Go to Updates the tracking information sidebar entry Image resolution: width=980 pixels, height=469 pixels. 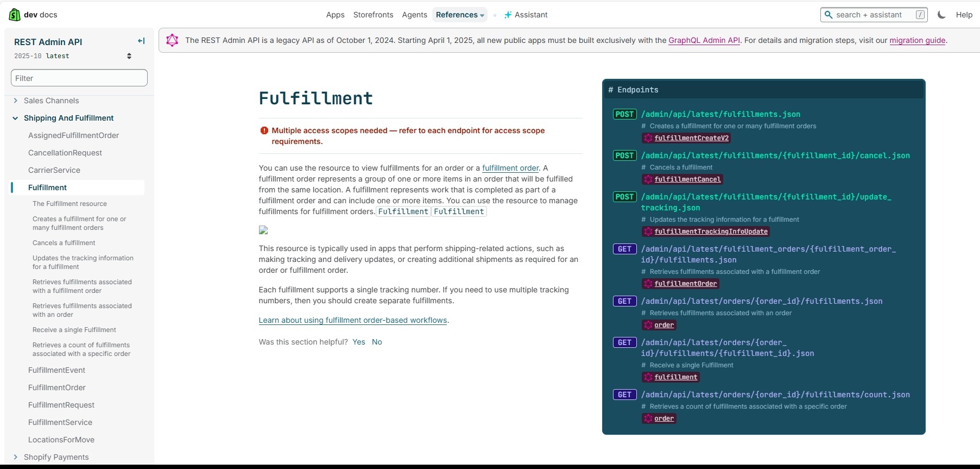83,262
